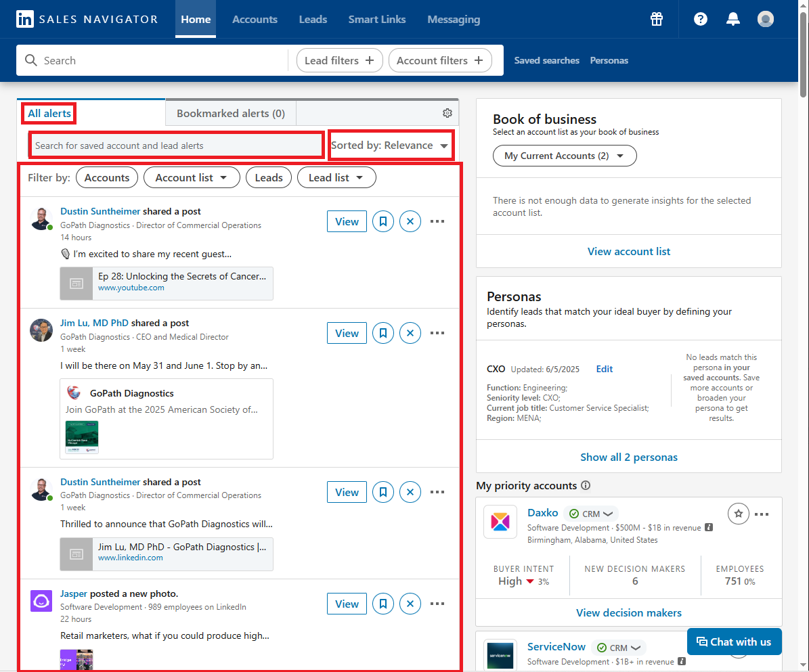Open more options for Jim Lu alert

coord(437,333)
